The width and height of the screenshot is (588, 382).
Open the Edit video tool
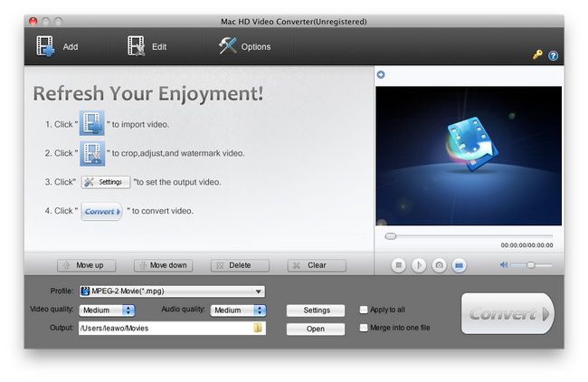(x=138, y=46)
